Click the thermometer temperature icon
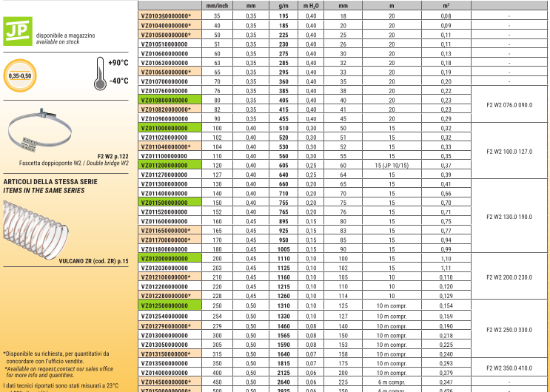This screenshot has height=392, width=550. pos(99,72)
